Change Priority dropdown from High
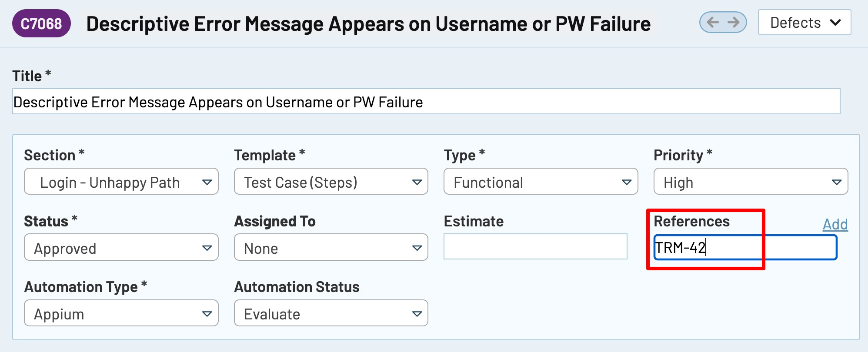 (x=750, y=182)
